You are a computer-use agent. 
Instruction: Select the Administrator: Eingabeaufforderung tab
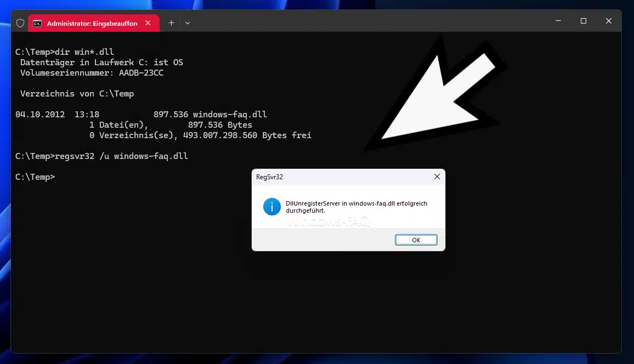[x=93, y=23]
